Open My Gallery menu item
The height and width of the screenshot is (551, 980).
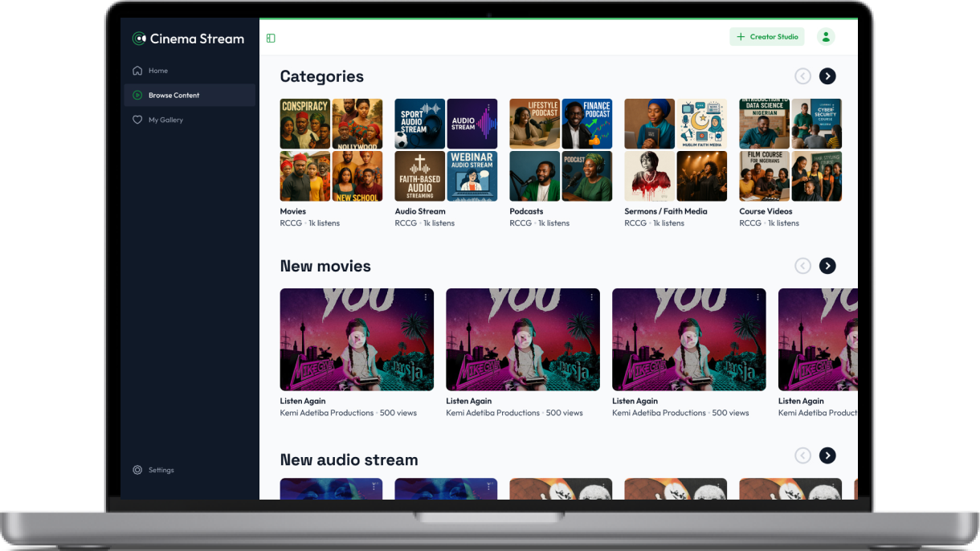165,120
